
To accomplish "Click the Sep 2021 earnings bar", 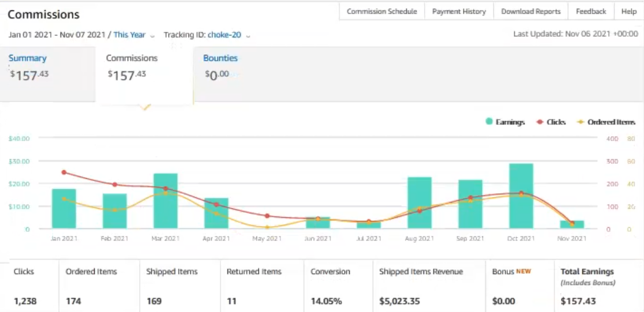I will pyautogui.click(x=470, y=204).
